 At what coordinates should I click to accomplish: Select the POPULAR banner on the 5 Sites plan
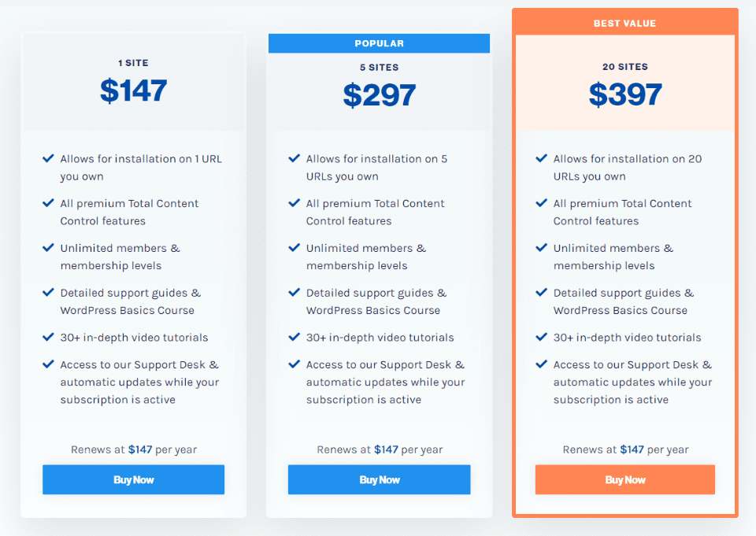click(379, 43)
